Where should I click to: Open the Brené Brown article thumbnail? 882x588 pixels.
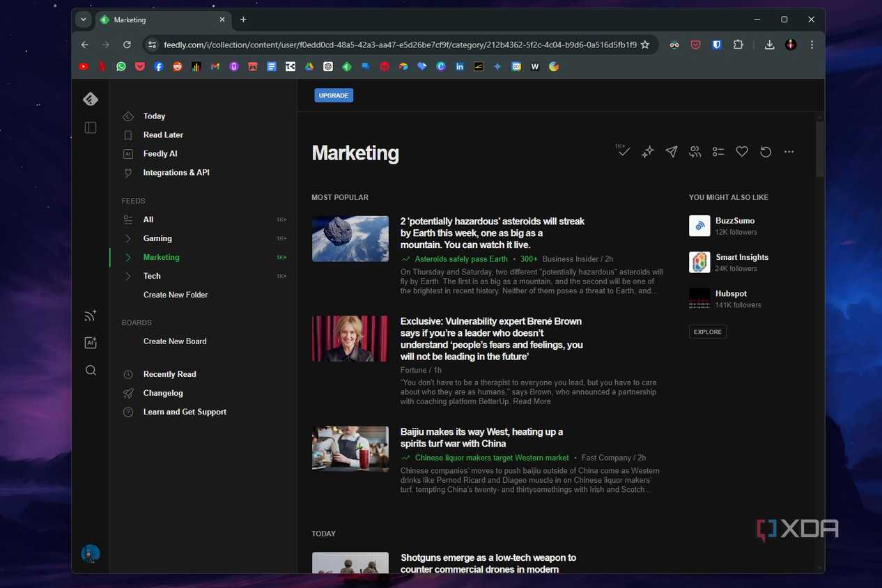(x=350, y=339)
